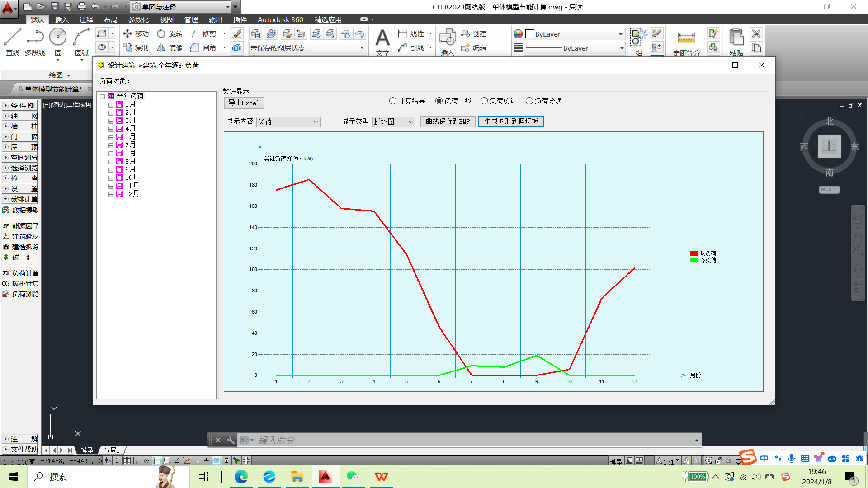868x488 pixels.
Task: Click the Mirror (镜像) tool icon
Action: (161, 48)
